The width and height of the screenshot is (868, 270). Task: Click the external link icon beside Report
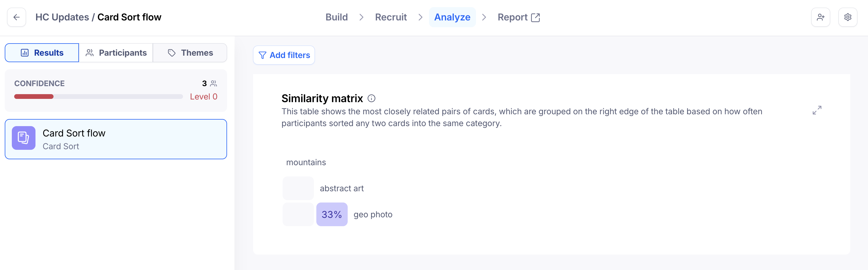click(535, 17)
